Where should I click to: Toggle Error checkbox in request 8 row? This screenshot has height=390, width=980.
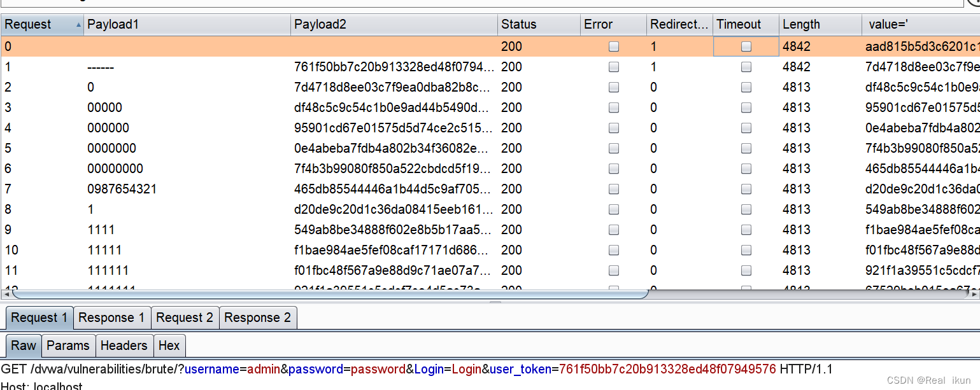[x=614, y=209]
